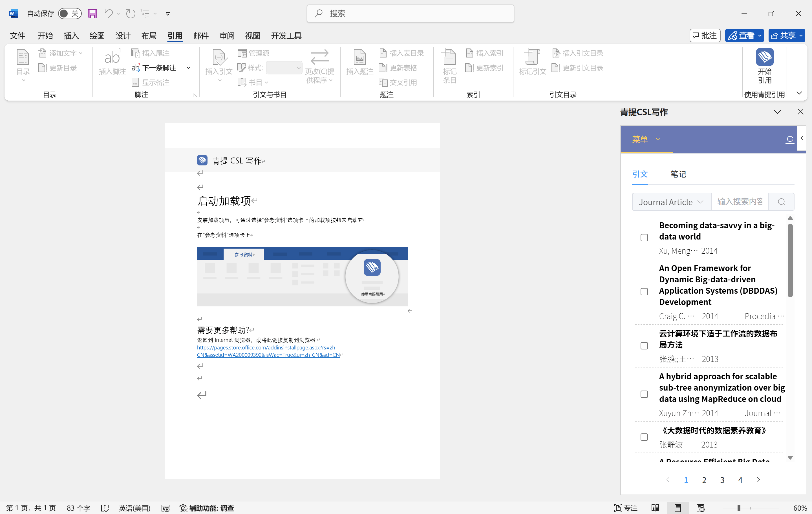This screenshot has height=514, width=812.
Task: Click the refresh icon in Qingti panel header
Action: coord(789,139)
